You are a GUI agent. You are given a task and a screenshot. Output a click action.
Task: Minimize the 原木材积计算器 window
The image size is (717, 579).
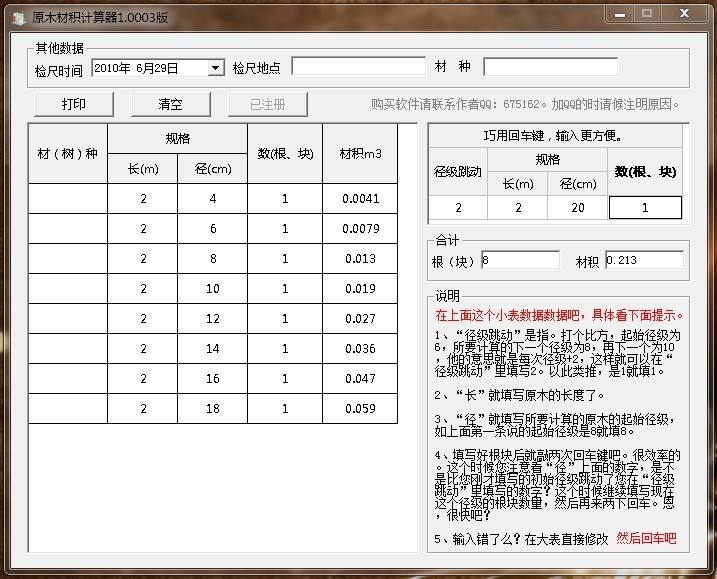(x=620, y=14)
